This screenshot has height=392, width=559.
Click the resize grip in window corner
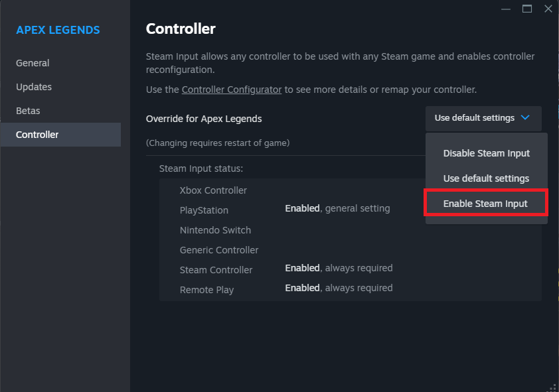point(552,386)
